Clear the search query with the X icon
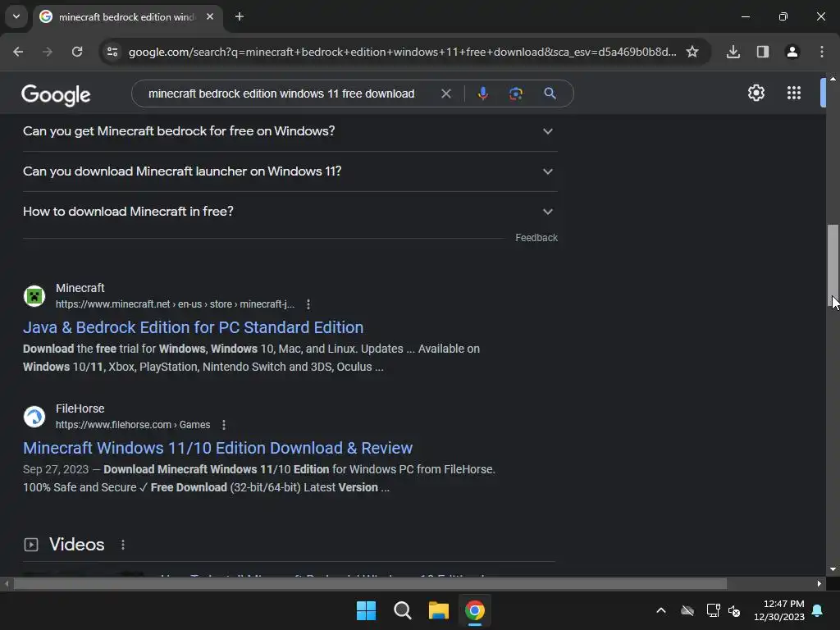 tap(445, 94)
